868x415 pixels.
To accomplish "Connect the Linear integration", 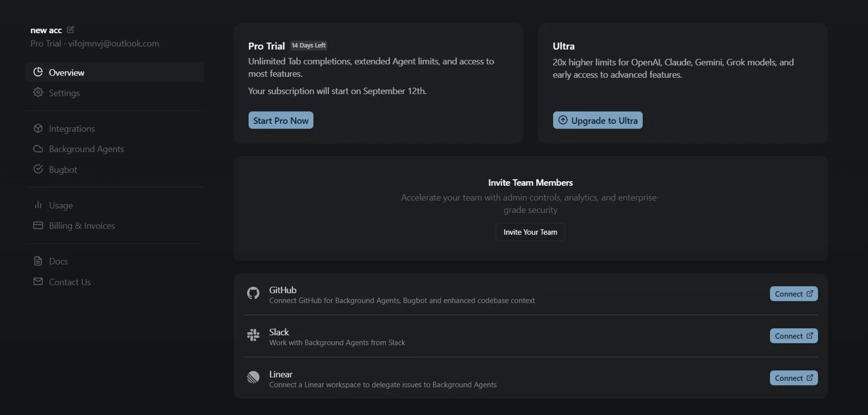I will coord(794,378).
